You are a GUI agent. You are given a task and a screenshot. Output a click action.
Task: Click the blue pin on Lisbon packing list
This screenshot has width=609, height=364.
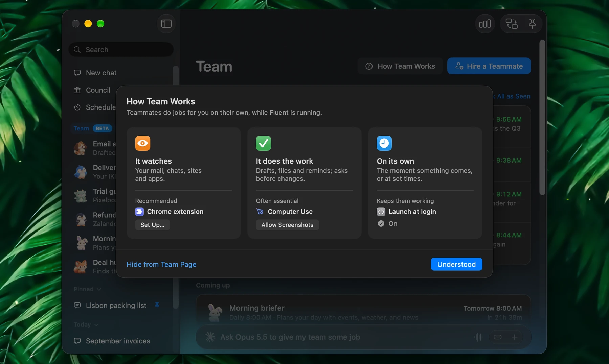click(157, 305)
